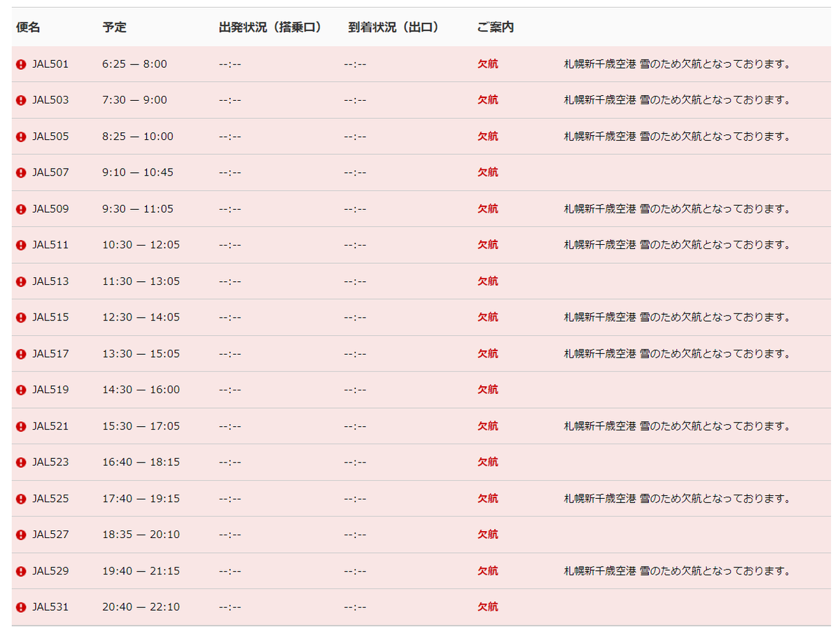Click schedule time 11:30 — 13:05
This screenshot has height=636, width=840.
point(141,281)
